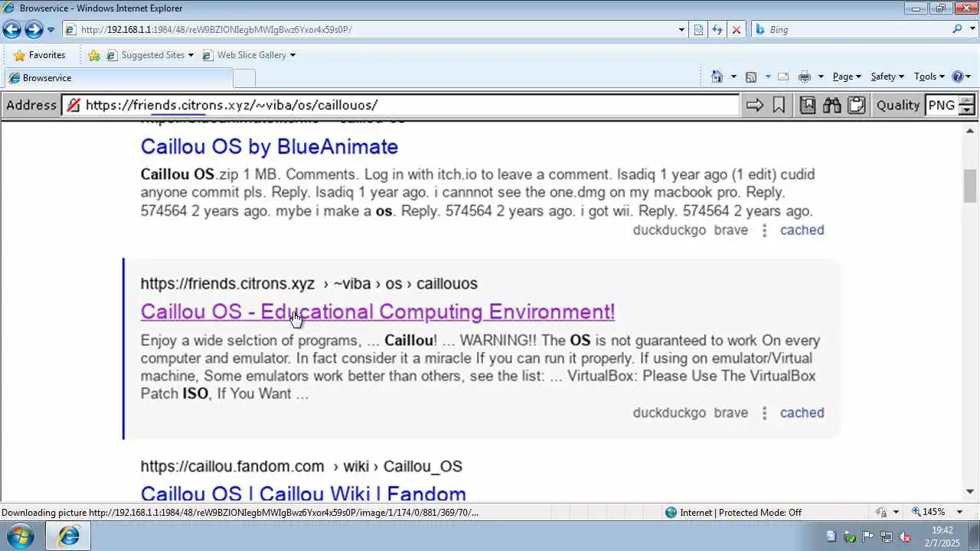Click the IE URL address field

point(369,30)
